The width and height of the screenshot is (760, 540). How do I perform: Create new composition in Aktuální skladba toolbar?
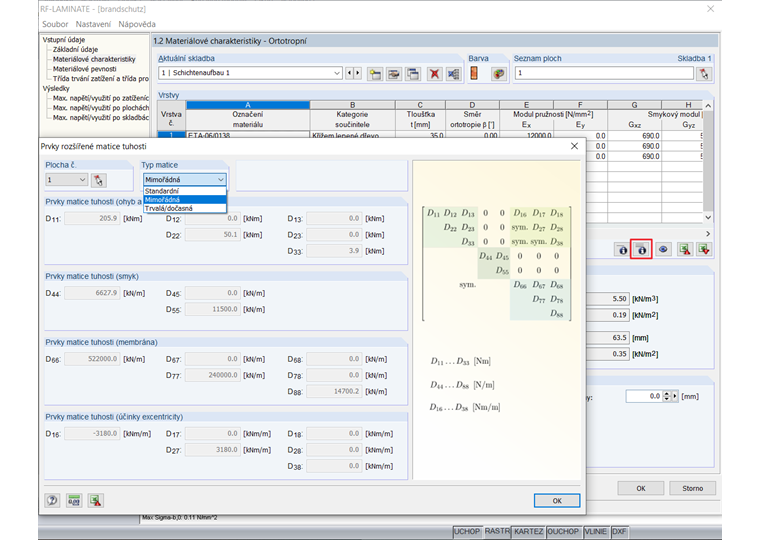coord(374,74)
